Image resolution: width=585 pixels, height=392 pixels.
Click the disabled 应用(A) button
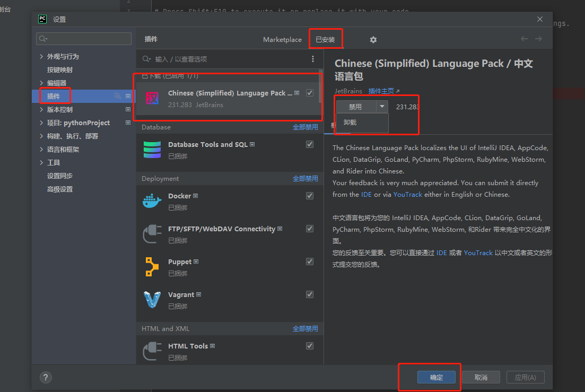coord(525,378)
